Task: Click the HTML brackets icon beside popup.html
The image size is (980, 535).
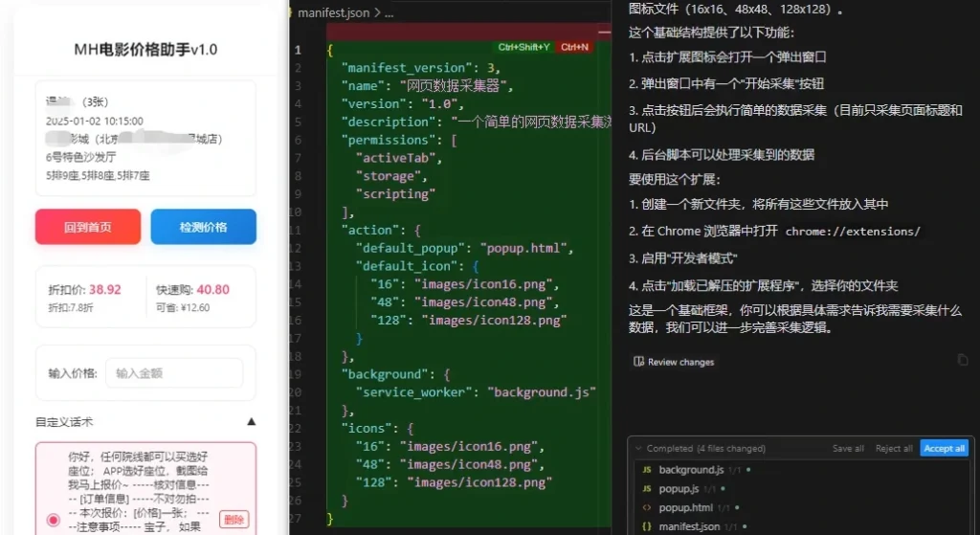Action: pyautogui.click(x=647, y=507)
